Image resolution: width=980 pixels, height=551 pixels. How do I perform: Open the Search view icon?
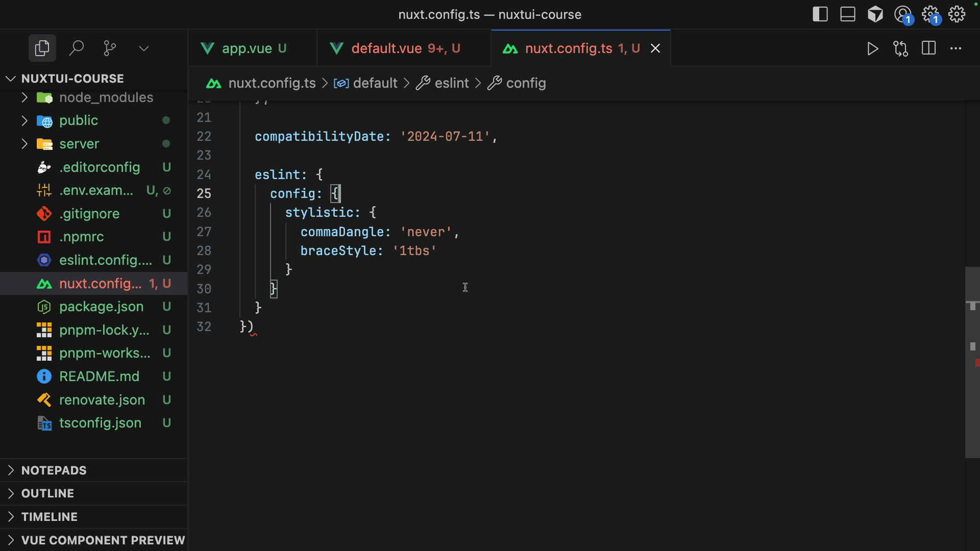(76, 48)
